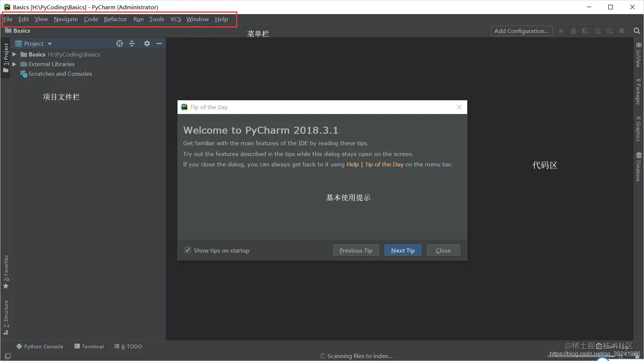Screen dimensions: 644x361
Task: Hide the Project panel with minus icon
Action: (x=159, y=43)
